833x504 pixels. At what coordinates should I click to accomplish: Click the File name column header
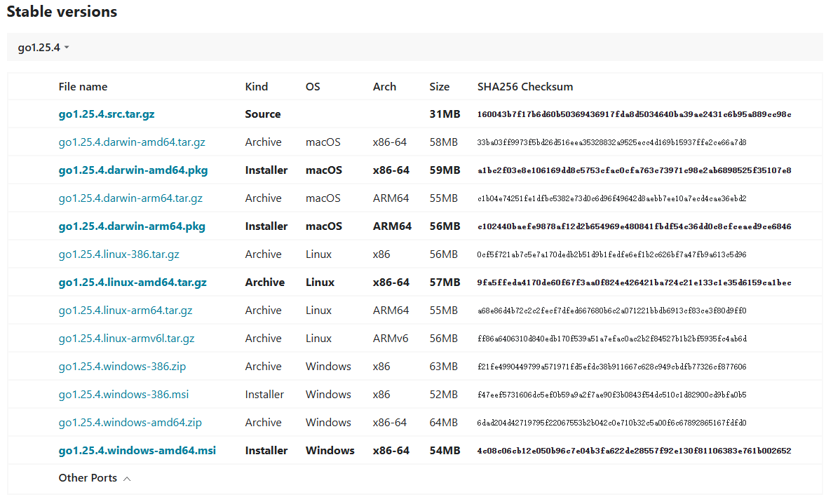point(83,87)
